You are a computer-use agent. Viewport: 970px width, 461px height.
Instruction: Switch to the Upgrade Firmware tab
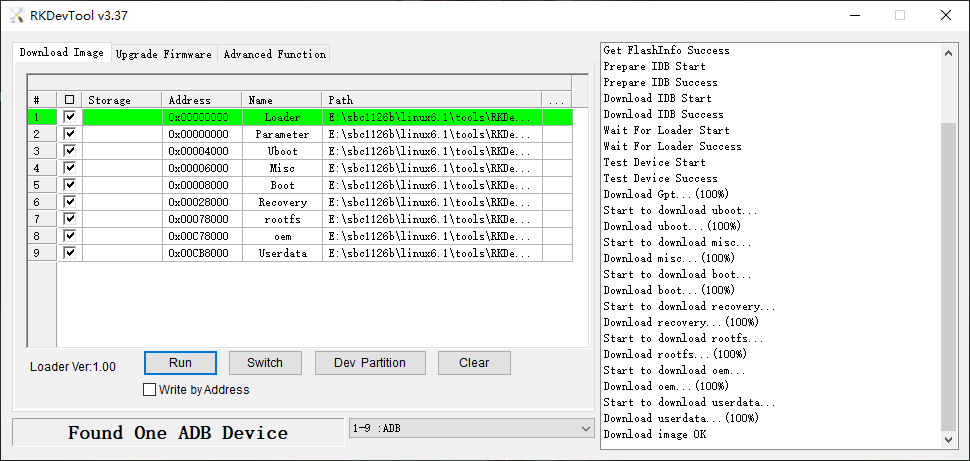pyautogui.click(x=164, y=54)
